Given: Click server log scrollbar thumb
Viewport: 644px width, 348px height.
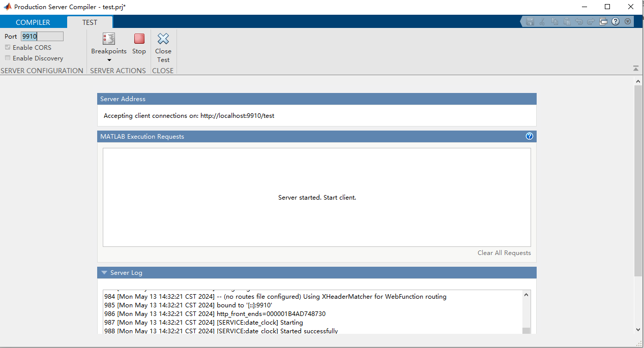Looking at the screenshot, I should point(526,331).
